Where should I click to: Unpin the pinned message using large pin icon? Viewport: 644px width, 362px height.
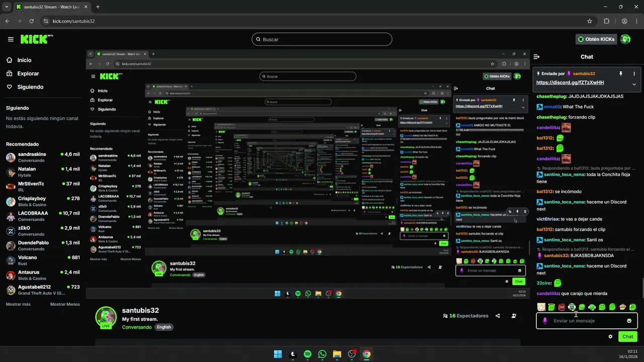coord(621,73)
